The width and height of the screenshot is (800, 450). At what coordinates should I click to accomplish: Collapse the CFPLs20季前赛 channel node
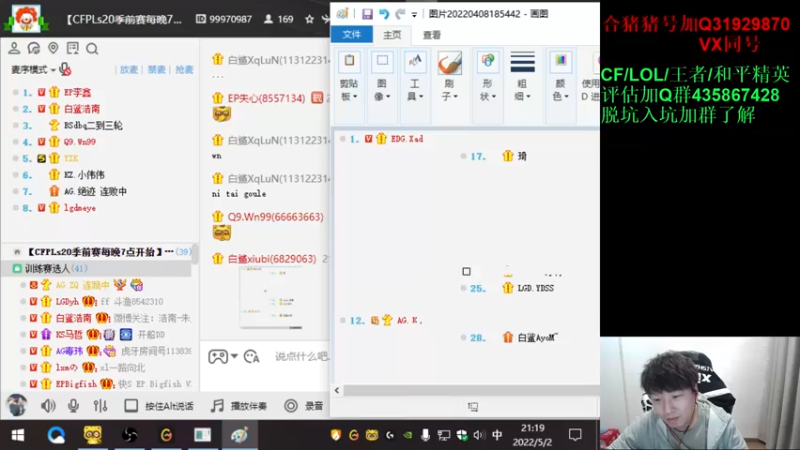[x=17, y=252]
